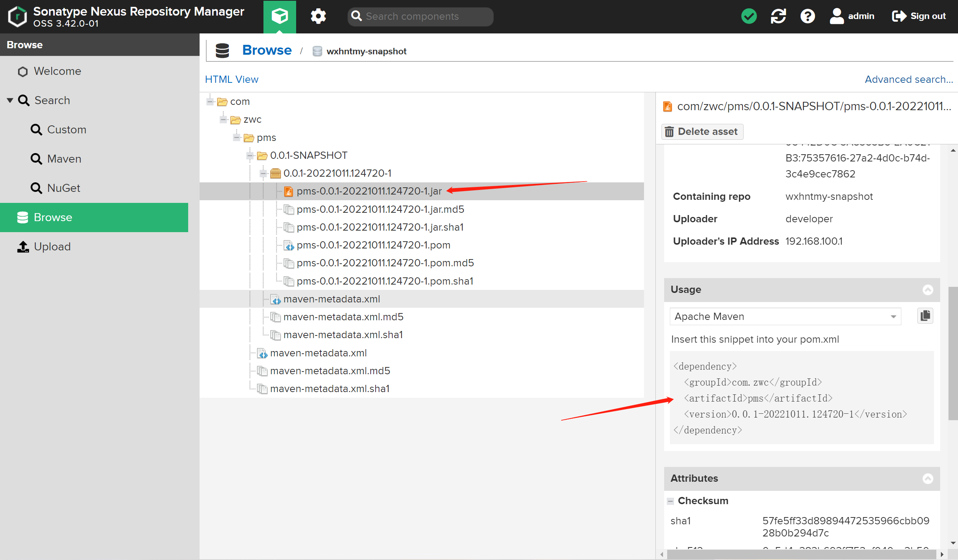Screen dimensions: 958x560
Task: Select the highlighted maven-metadata.xml row
Action: point(421,299)
